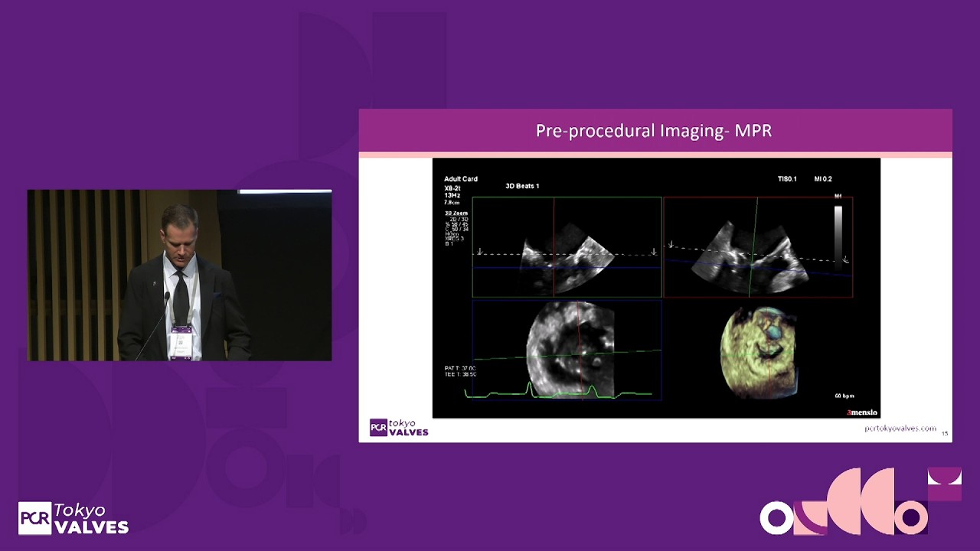Click the 3D rendered valve volume view
The image size is (980, 551).
click(758, 352)
